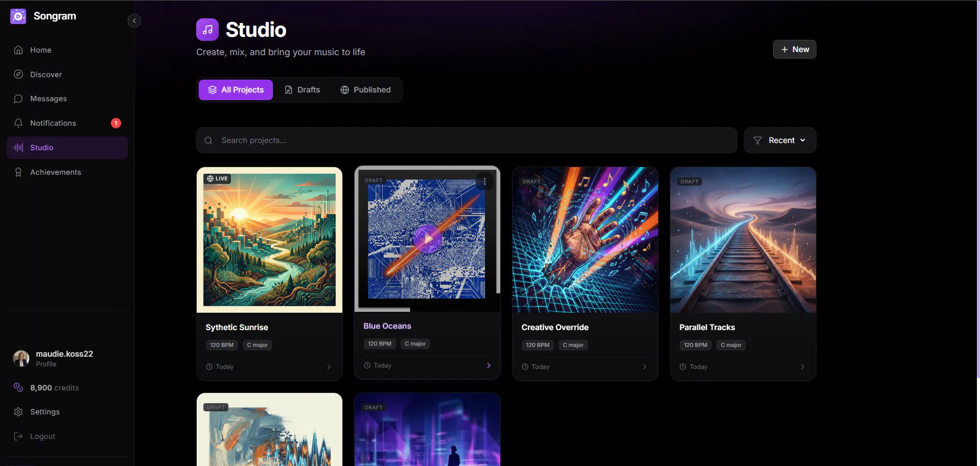
Task: Click the DRAFT badge on Blue Oceans
Action: (374, 180)
